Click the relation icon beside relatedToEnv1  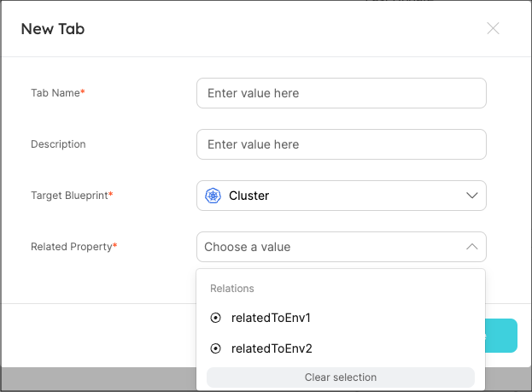click(215, 318)
